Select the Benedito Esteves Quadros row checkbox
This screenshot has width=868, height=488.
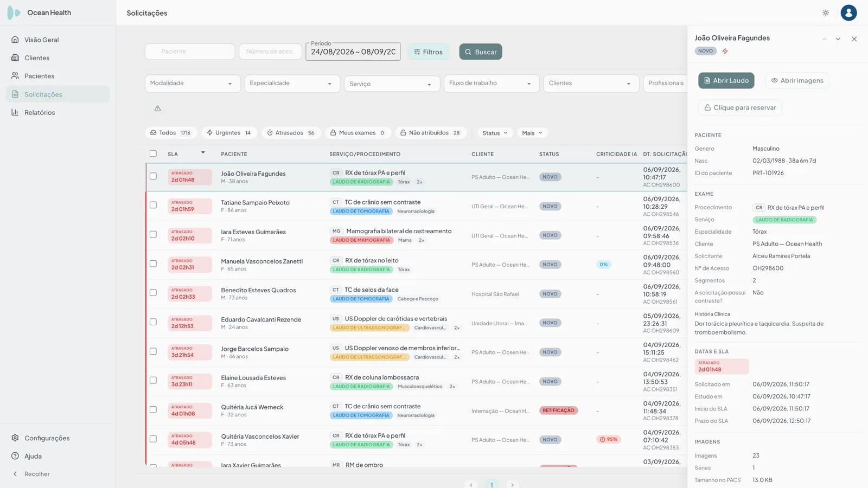153,293
